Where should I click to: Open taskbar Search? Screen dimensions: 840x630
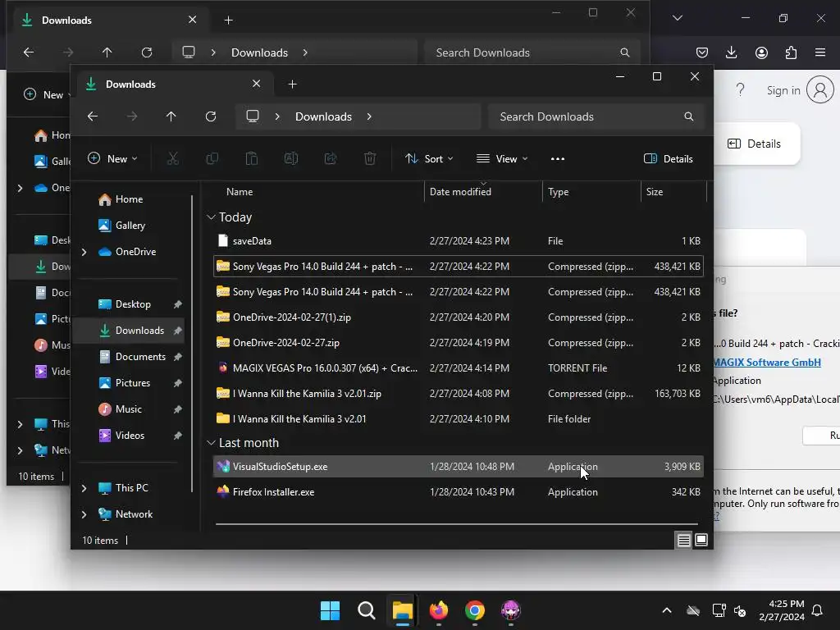367,610
